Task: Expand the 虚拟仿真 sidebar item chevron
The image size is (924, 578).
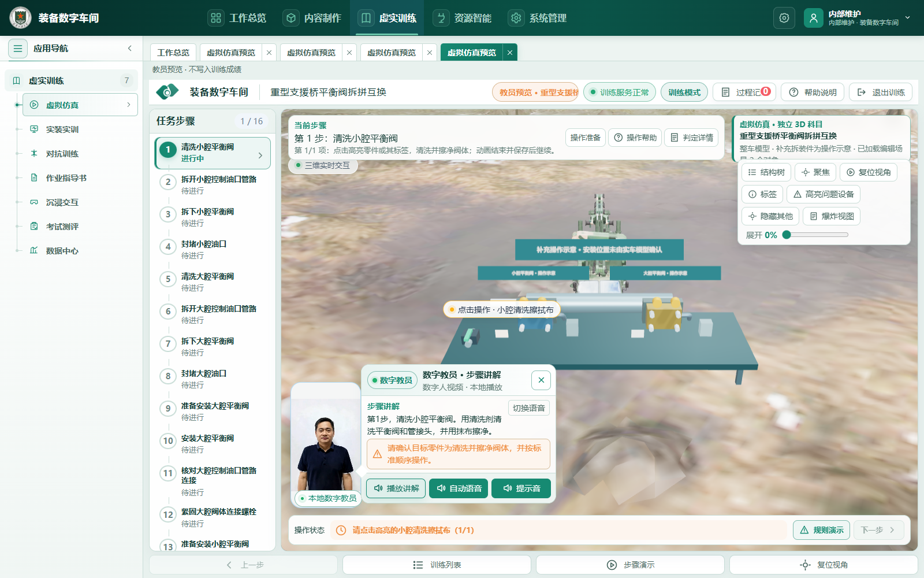Action: click(128, 105)
